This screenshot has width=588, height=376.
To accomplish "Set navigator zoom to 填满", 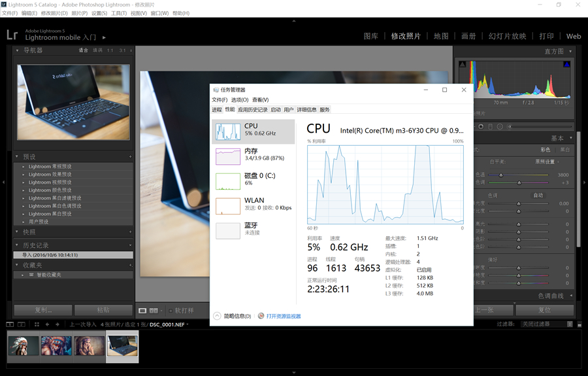I will (97, 50).
